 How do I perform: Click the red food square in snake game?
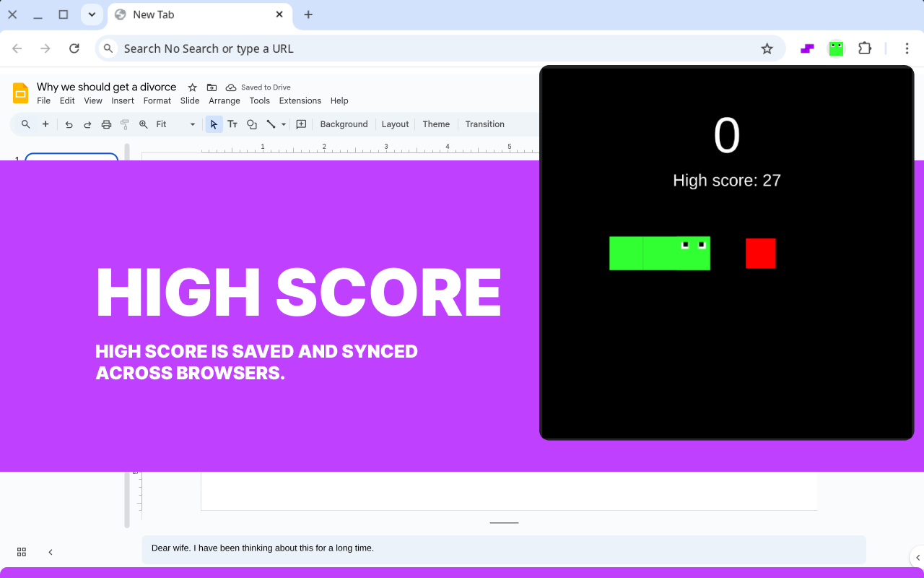(x=761, y=254)
